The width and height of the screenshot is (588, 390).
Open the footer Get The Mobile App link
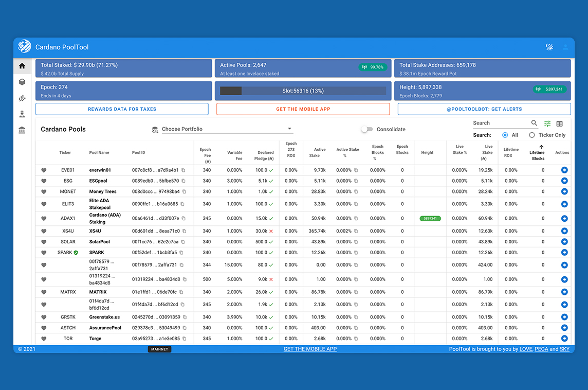(x=310, y=349)
